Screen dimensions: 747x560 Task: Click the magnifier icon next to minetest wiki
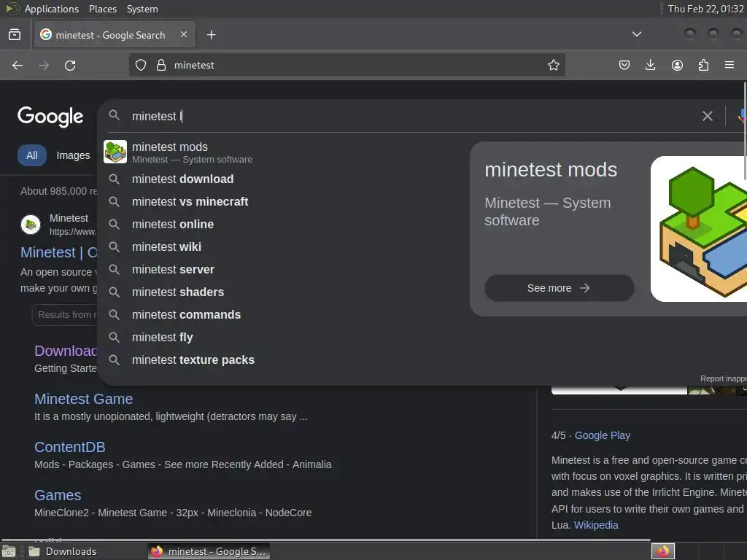tap(114, 246)
